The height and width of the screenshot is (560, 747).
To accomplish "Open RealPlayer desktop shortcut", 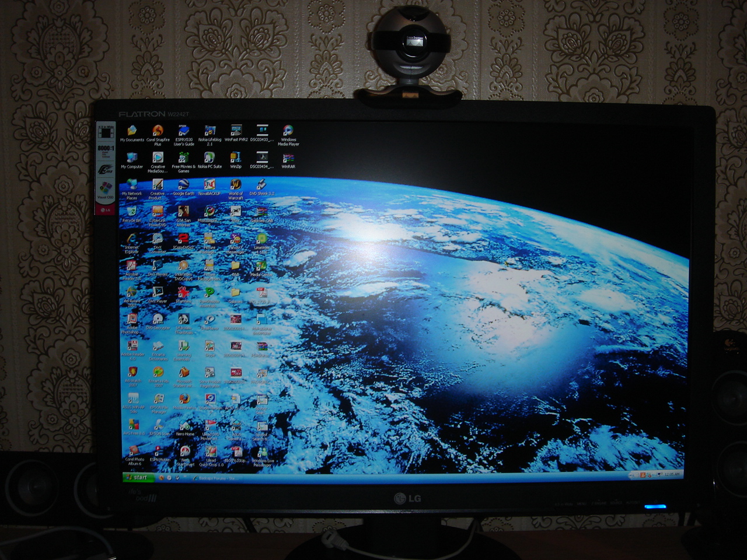I will tap(209, 322).
